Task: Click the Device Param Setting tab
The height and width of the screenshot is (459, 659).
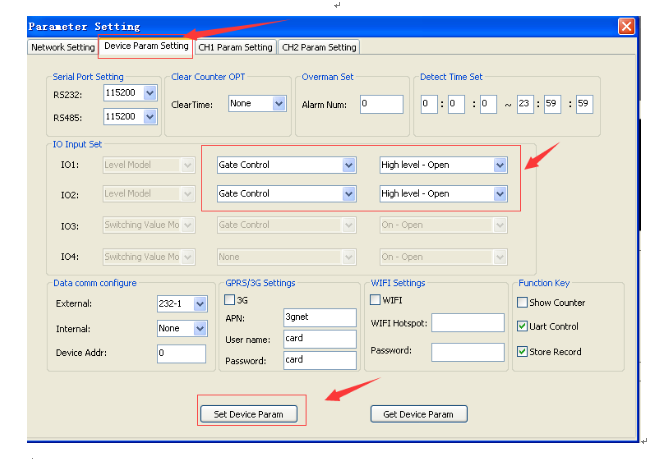Action: pyautogui.click(x=146, y=46)
